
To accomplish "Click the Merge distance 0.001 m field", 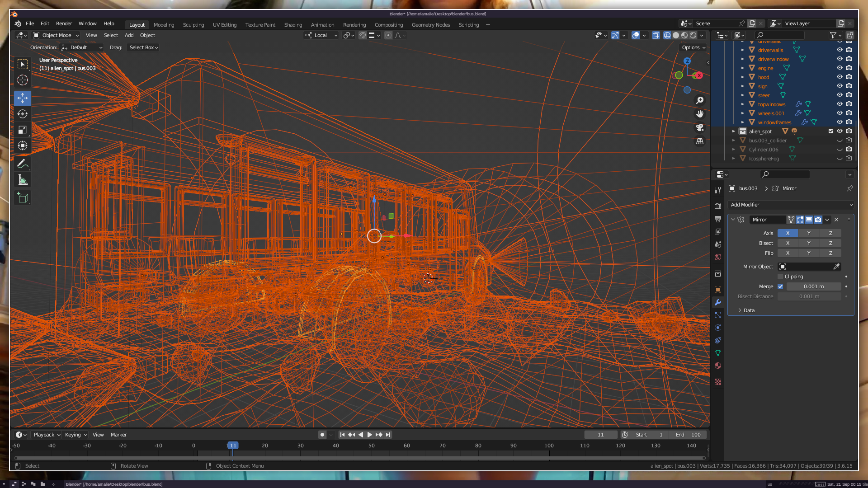I will (x=813, y=286).
